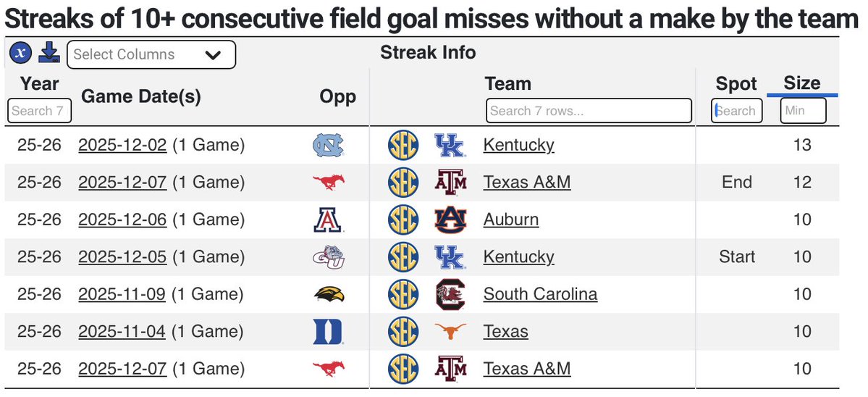Open the Select Columns dropdown
The width and height of the screenshot is (868, 397).
click(151, 54)
